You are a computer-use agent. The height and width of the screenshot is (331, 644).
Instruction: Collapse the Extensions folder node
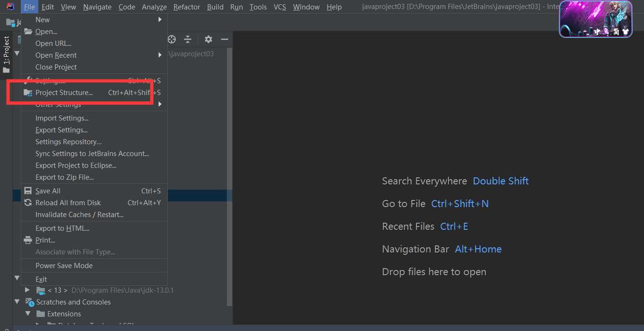[x=28, y=314]
